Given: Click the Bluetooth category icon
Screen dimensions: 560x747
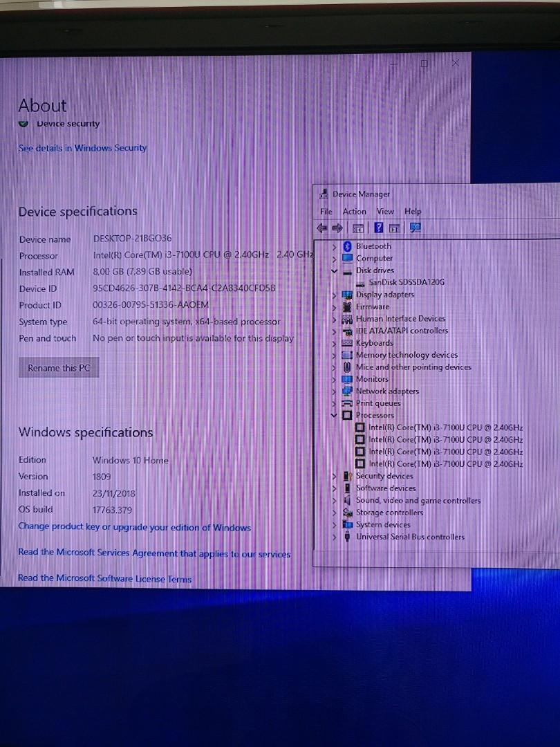Looking at the screenshot, I should 347,246.
